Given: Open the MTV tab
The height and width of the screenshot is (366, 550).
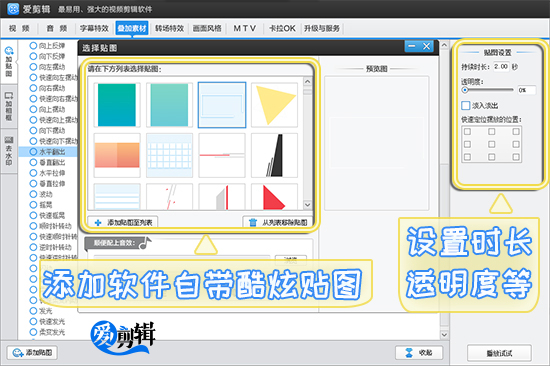Looking at the screenshot, I should coord(245,28).
